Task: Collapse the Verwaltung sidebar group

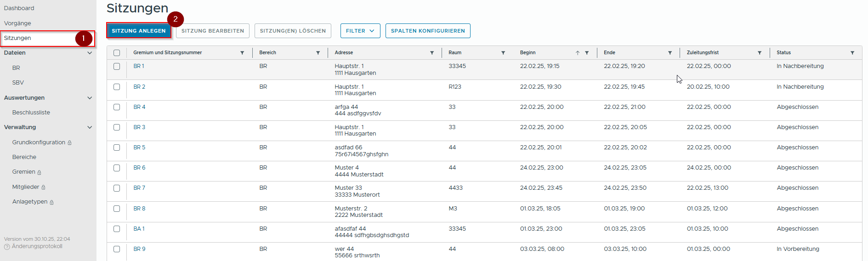Action: click(90, 127)
